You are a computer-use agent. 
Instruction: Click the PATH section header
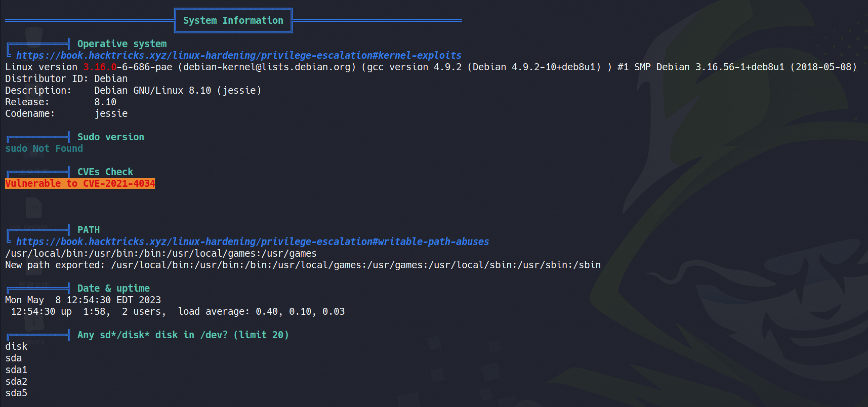point(89,230)
